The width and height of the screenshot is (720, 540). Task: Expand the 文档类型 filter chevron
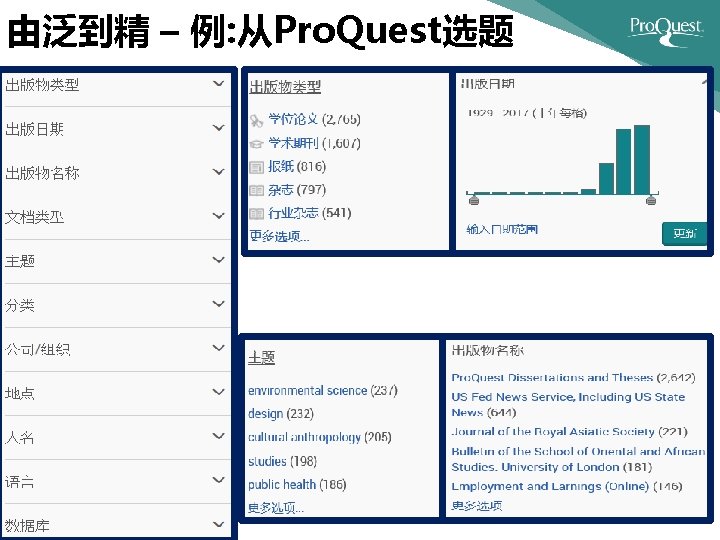[219, 216]
